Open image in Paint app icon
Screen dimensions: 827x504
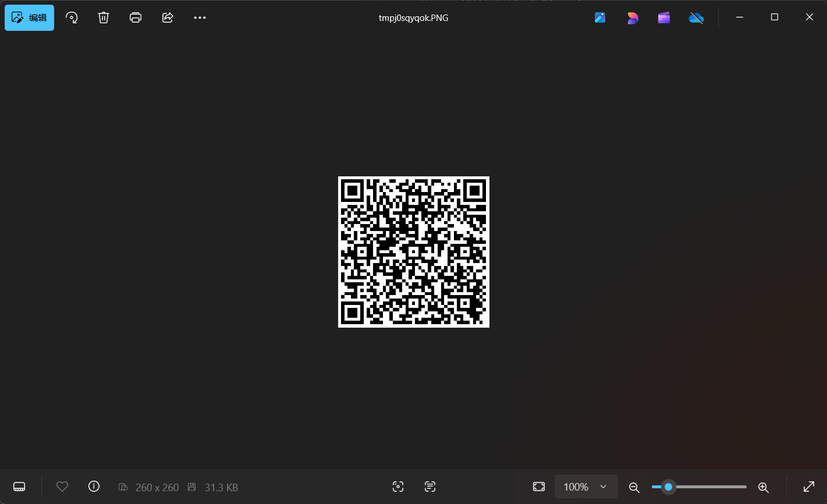point(600,17)
